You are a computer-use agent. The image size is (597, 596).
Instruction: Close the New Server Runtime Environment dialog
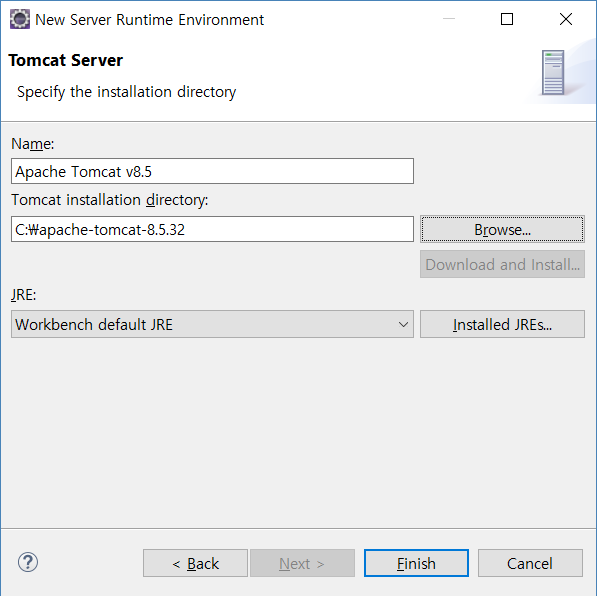tap(566, 19)
